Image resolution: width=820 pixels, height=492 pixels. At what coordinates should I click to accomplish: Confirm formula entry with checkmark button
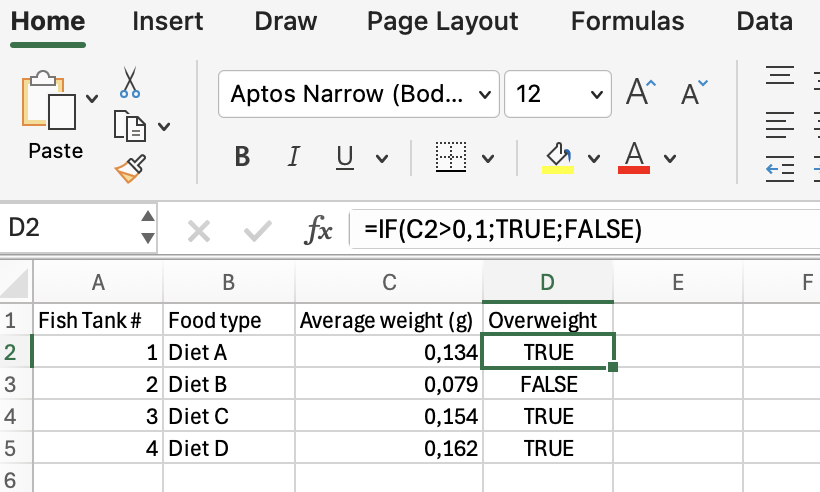tap(258, 231)
